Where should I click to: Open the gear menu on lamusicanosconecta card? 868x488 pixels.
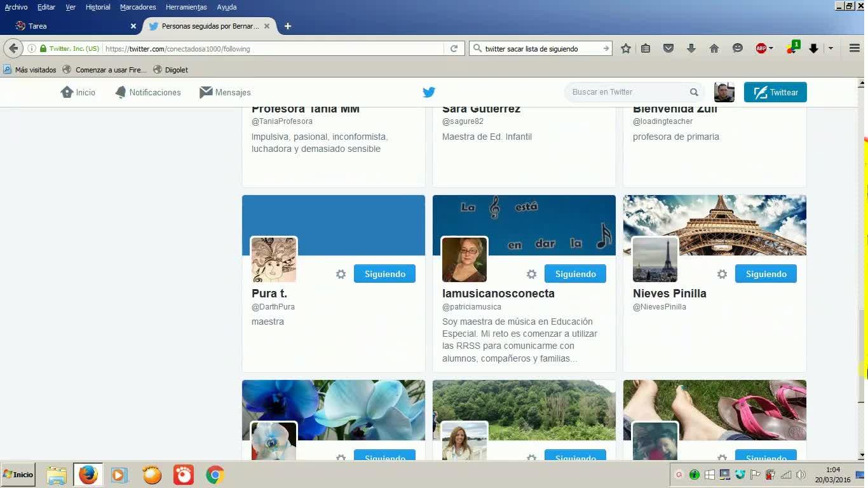(532, 274)
